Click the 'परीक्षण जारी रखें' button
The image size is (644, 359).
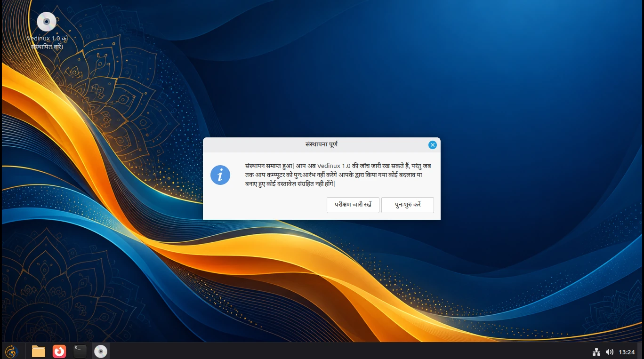(x=353, y=205)
